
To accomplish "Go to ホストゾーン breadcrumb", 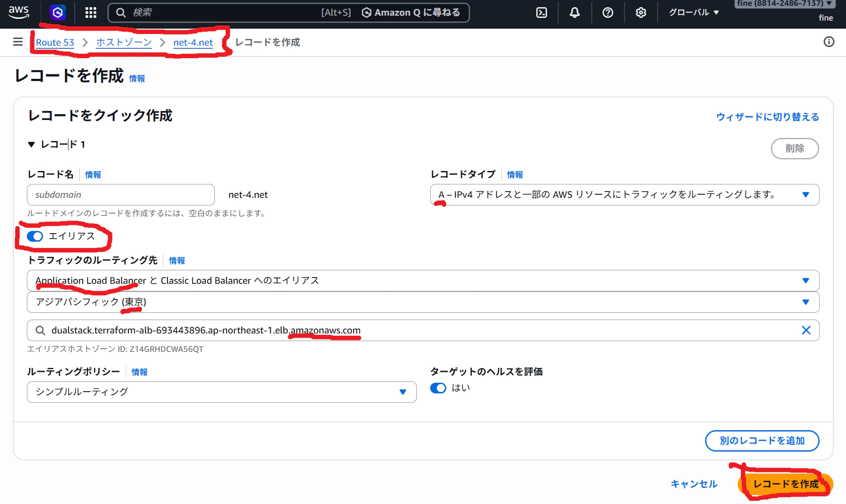I will (x=124, y=43).
